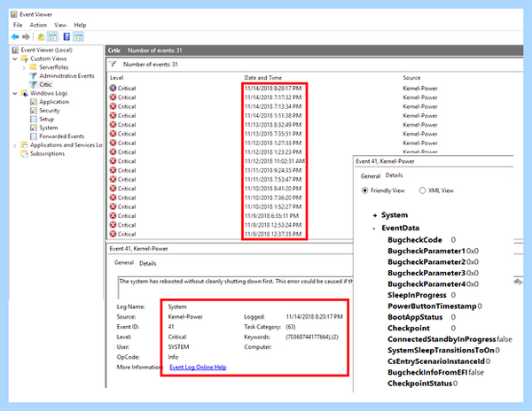Click the Event Viewer (Local) root icon
532x411 pixels.
15,50
